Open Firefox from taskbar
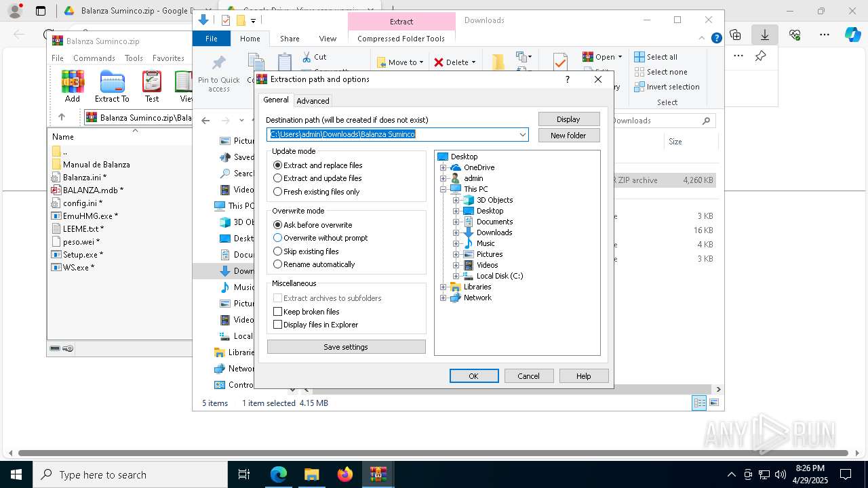868x488 pixels. (345, 474)
